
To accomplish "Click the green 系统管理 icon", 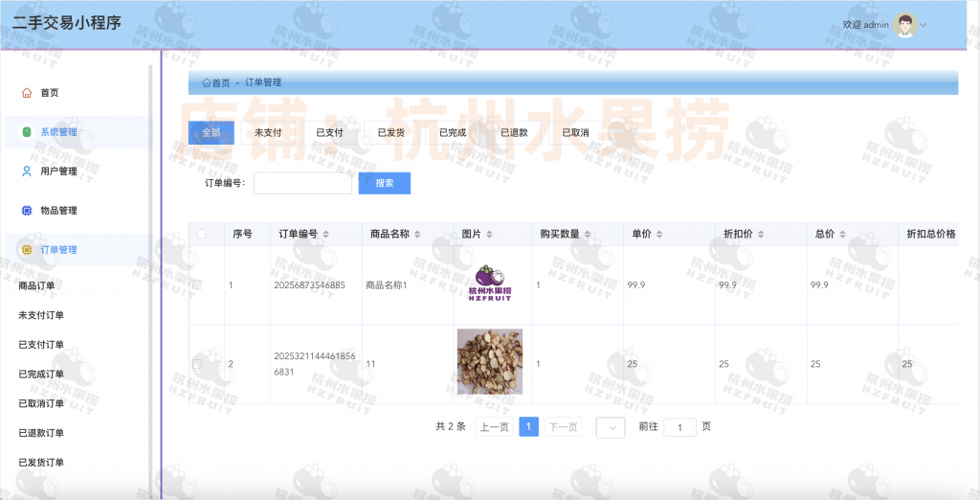I will (26, 132).
